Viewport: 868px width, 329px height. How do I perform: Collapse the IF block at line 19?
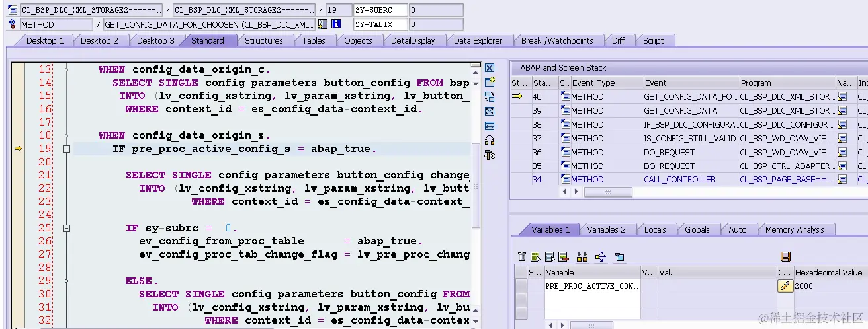point(66,149)
